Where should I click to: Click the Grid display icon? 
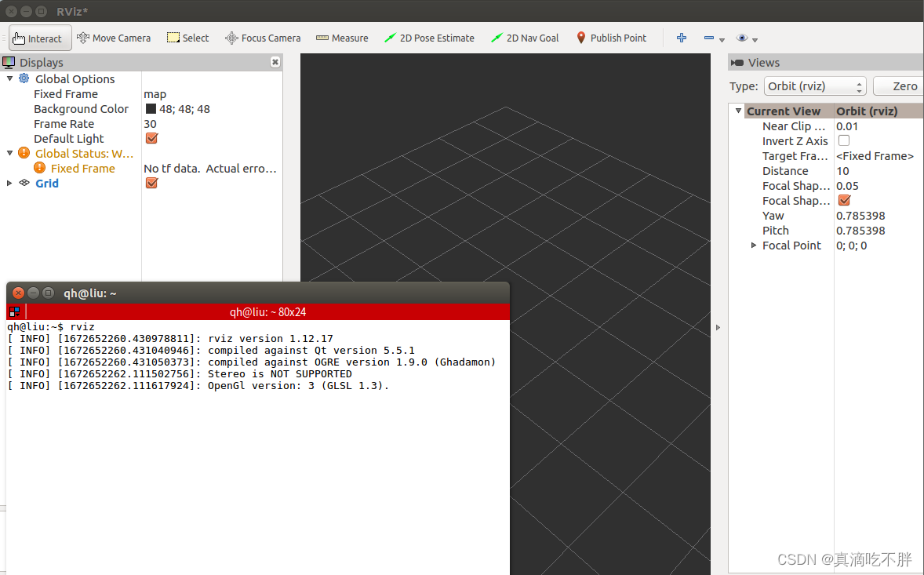tap(24, 183)
